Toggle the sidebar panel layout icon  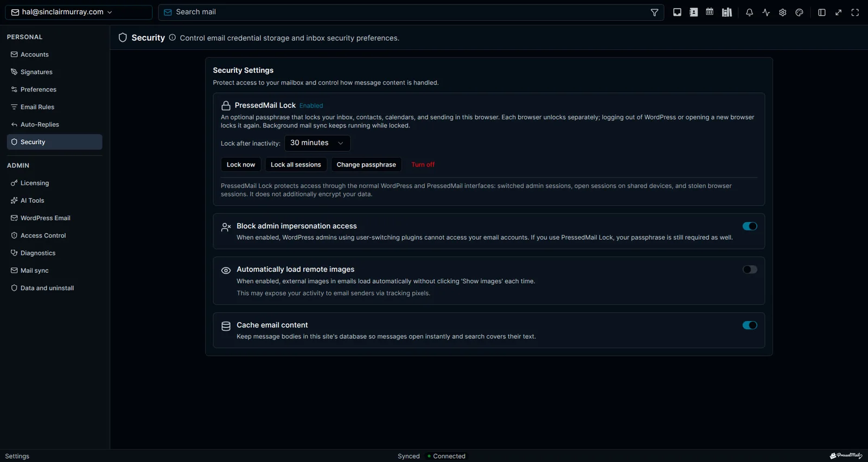822,12
